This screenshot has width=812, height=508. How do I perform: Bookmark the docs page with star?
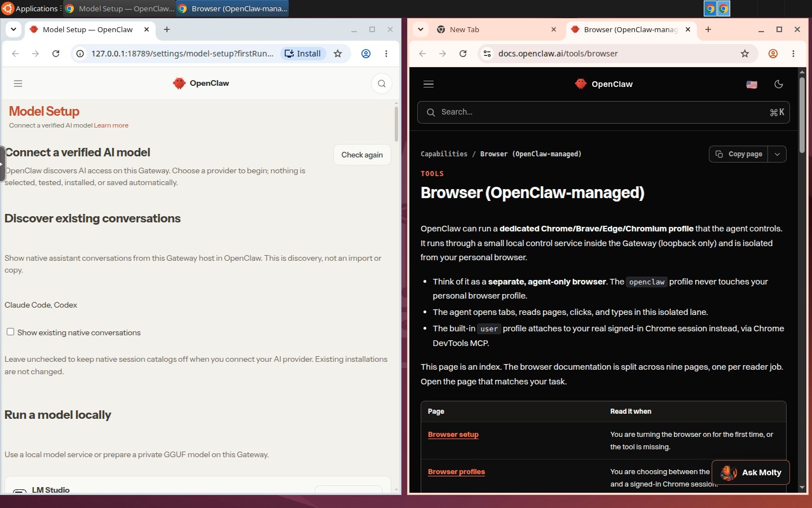(745, 54)
